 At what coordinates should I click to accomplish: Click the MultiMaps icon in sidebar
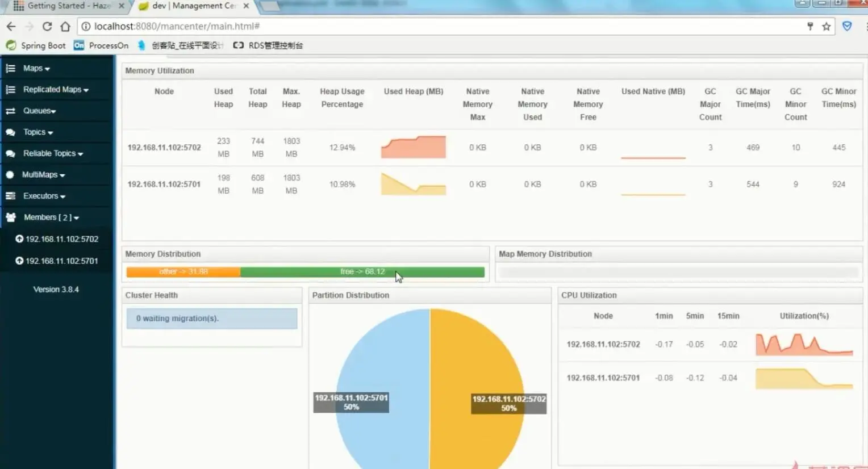pyautogui.click(x=10, y=175)
